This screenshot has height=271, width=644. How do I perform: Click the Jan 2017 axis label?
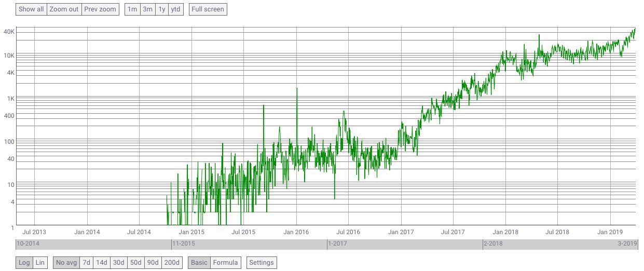(x=401, y=232)
